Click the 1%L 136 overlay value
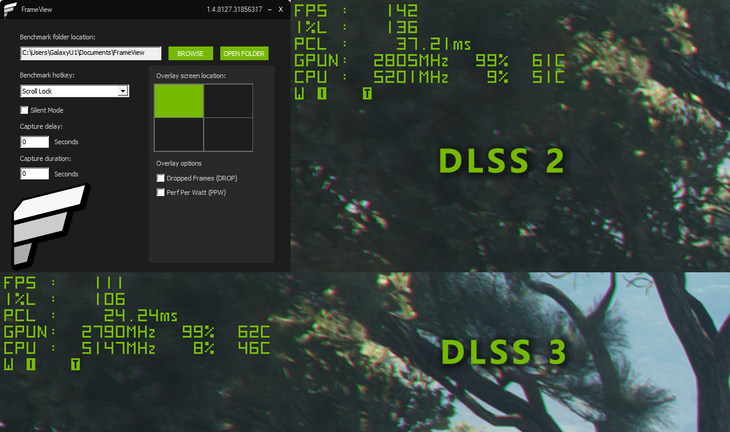Image resolution: width=730 pixels, height=432 pixels. click(x=402, y=27)
